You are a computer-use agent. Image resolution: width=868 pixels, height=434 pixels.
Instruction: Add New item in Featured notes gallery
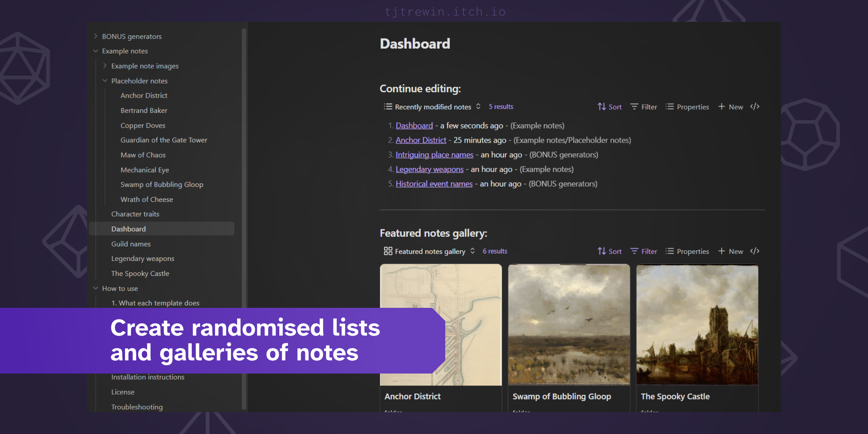[731, 251]
